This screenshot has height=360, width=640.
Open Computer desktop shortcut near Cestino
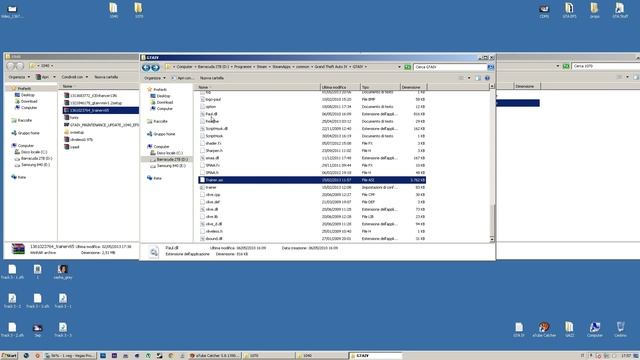pos(595,330)
